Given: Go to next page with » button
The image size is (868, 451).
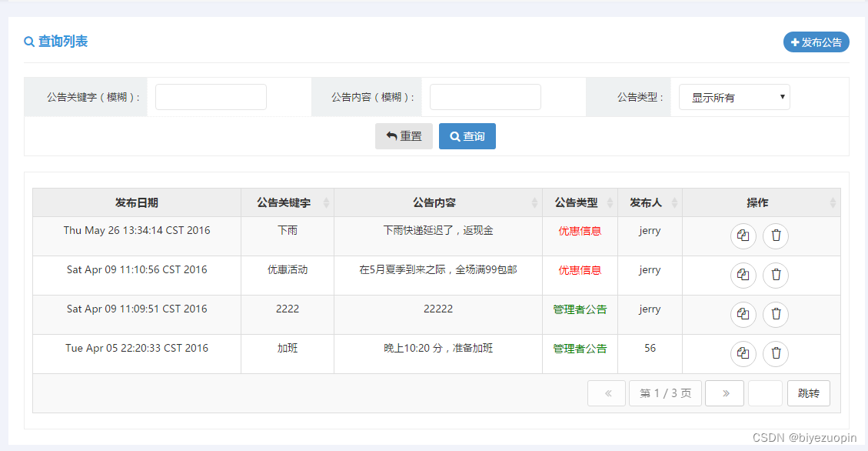Looking at the screenshot, I should 725,393.
